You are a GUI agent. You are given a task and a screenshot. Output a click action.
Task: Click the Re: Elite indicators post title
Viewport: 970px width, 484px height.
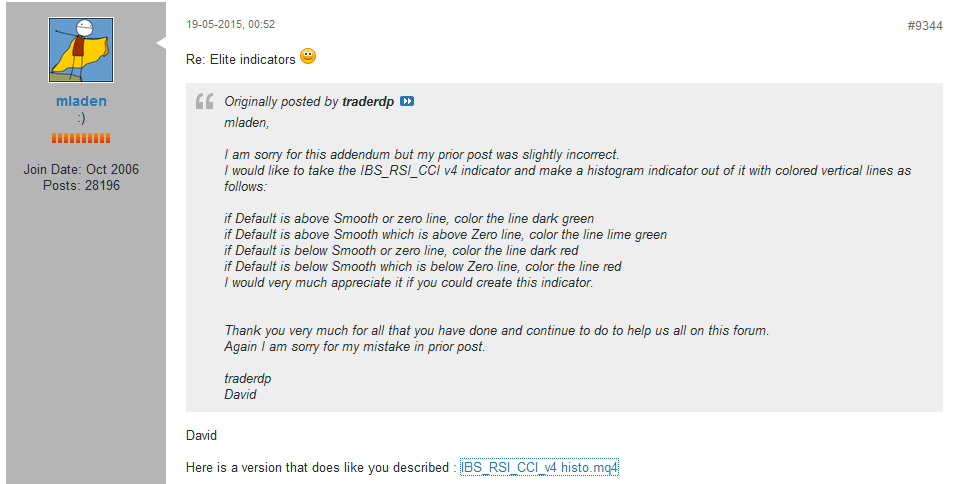click(x=241, y=59)
